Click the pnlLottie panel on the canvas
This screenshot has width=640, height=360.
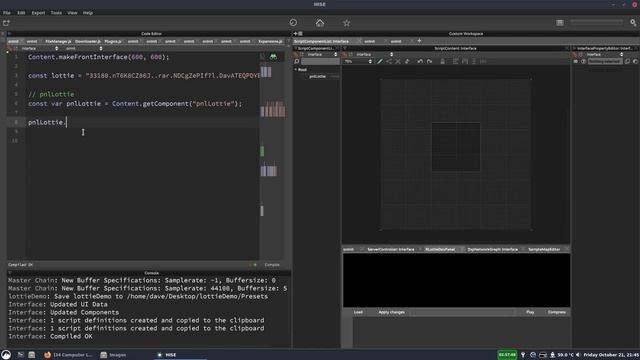456,147
